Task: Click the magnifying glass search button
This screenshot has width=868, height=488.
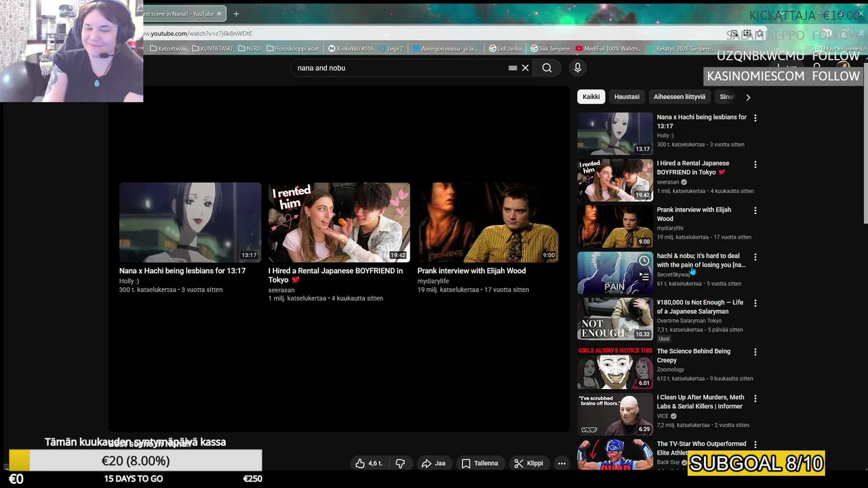Action: point(547,68)
